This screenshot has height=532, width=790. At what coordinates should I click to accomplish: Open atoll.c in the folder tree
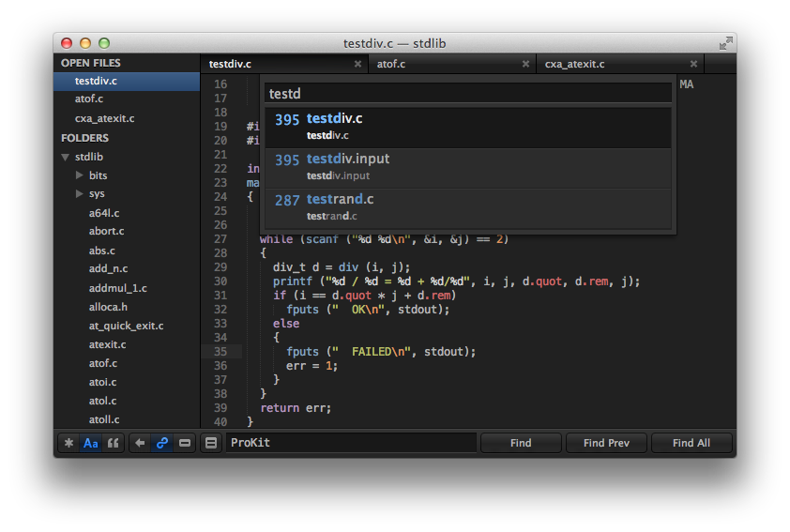[104, 419]
